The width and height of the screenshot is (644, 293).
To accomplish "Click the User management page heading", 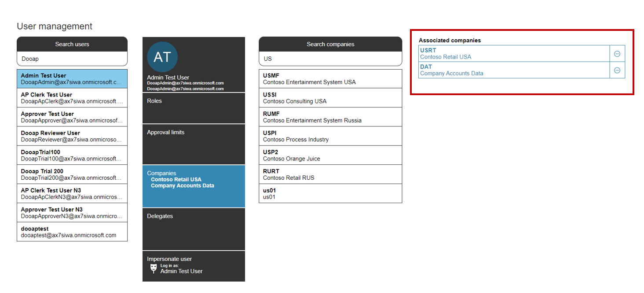I will coord(55,26).
